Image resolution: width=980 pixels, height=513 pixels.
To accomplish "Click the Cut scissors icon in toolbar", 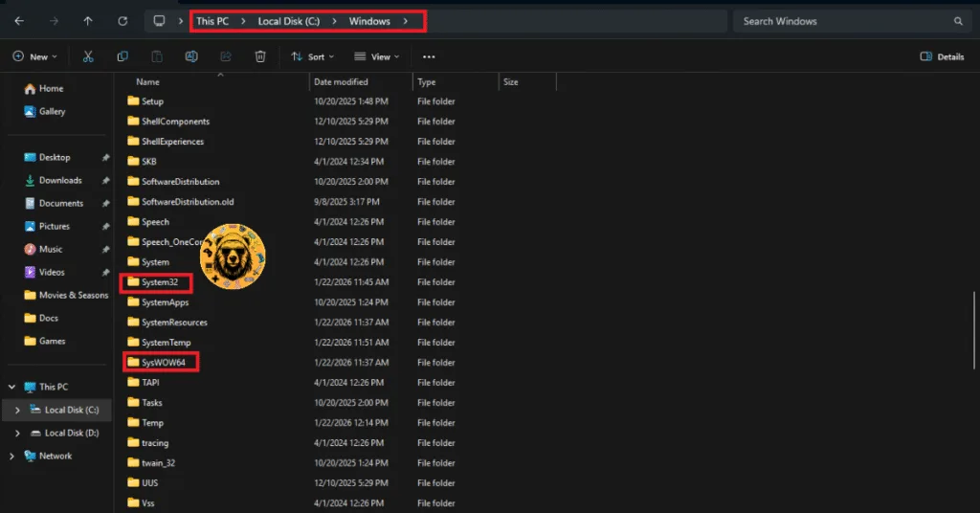I will pos(88,56).
